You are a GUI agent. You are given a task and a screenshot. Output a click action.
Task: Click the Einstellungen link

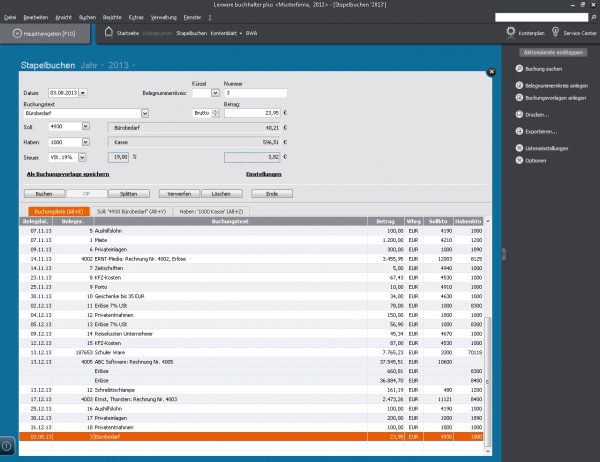click(x=264, y=174)
